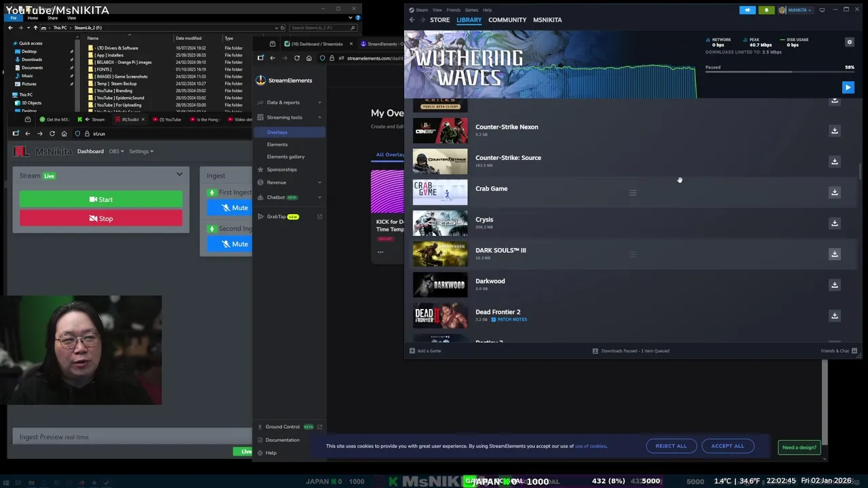Click the Steam library list scrollbar
Viewport: 868px width, 488px height.
pyautogui.click(x=861, y=171)
